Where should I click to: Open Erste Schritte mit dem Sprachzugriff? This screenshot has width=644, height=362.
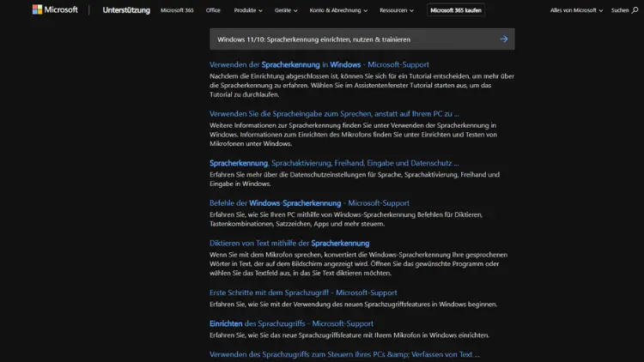click(x=303, y=293)
